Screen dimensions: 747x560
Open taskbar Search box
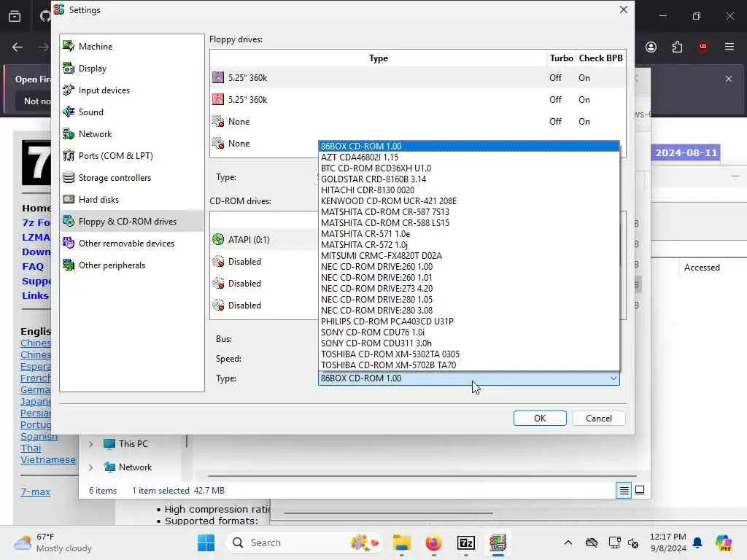tap(304, 542)
